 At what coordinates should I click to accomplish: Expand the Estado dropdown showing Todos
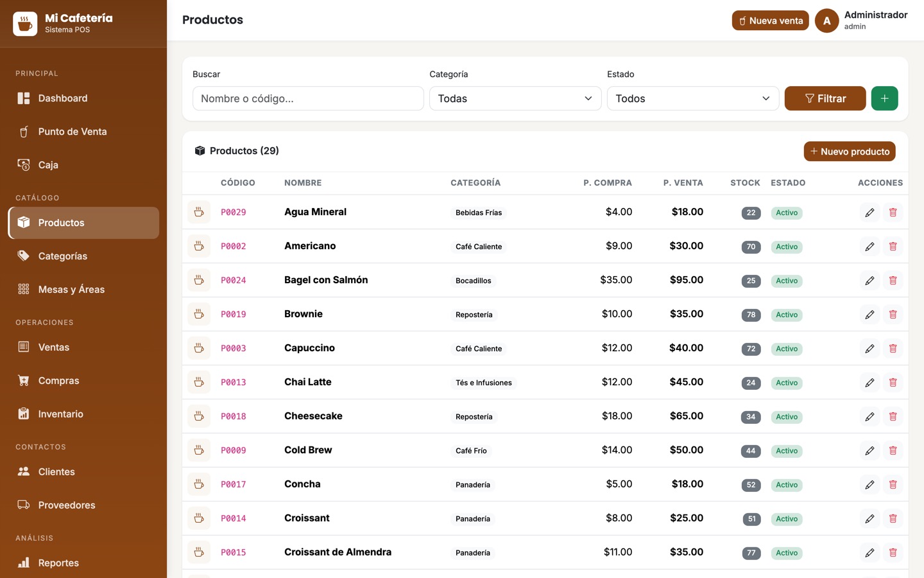click(693, 98)
